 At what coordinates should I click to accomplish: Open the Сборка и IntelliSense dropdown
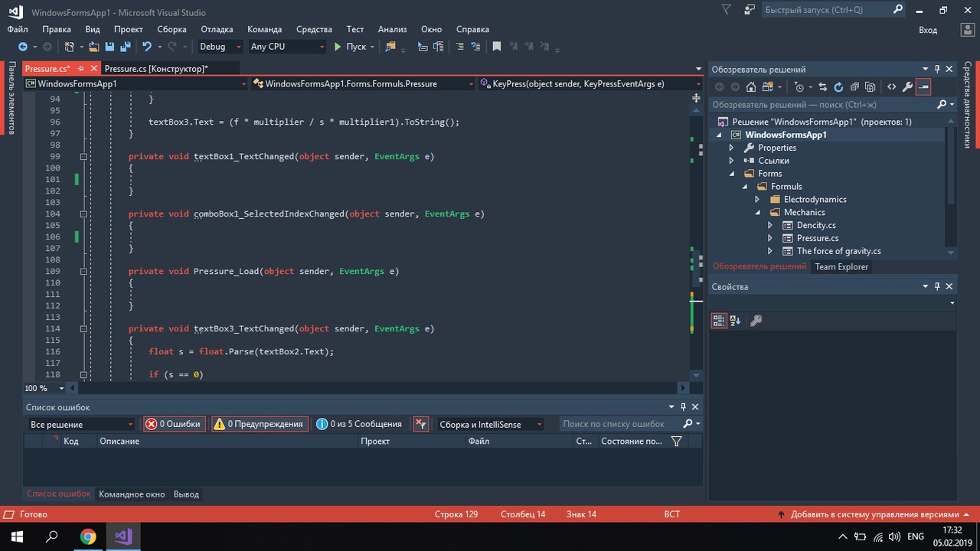pyautogui.click(x=490, y=424)
